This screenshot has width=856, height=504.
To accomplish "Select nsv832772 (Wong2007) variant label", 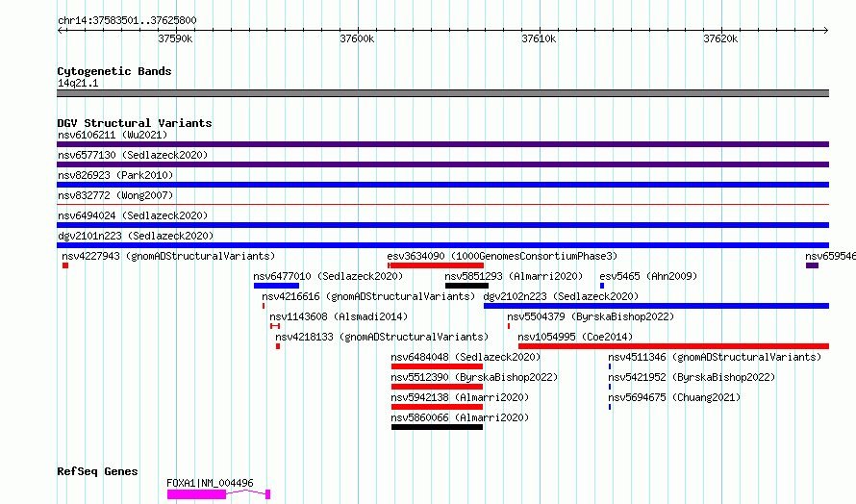I will [x=115, y=195].
